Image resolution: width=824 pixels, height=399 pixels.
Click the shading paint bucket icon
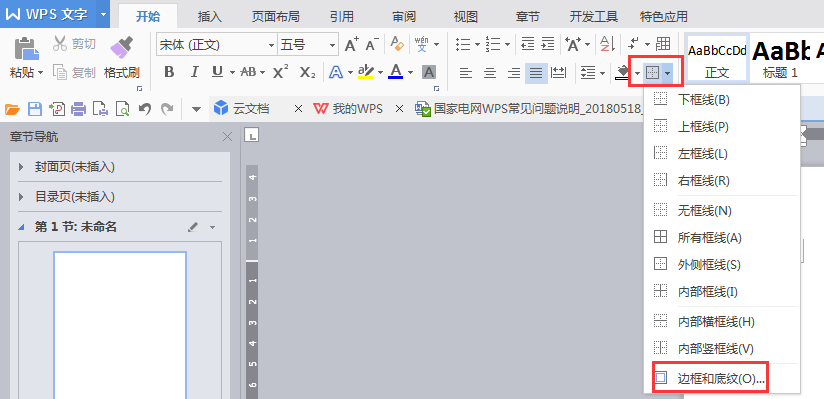pyautogui.click(x=623, y=73)
